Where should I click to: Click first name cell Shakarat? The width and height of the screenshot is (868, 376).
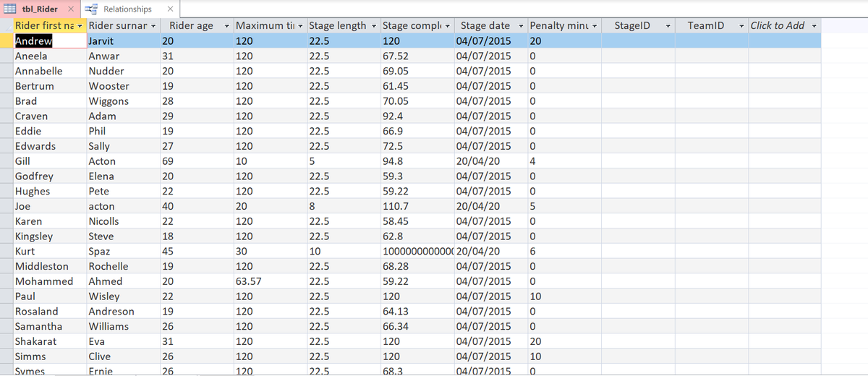pos(49,341)
